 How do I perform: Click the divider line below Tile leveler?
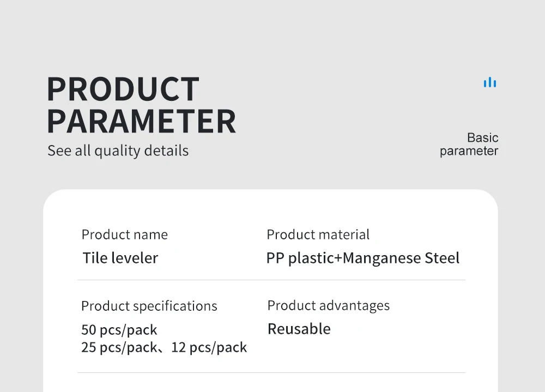click(271, 280)
